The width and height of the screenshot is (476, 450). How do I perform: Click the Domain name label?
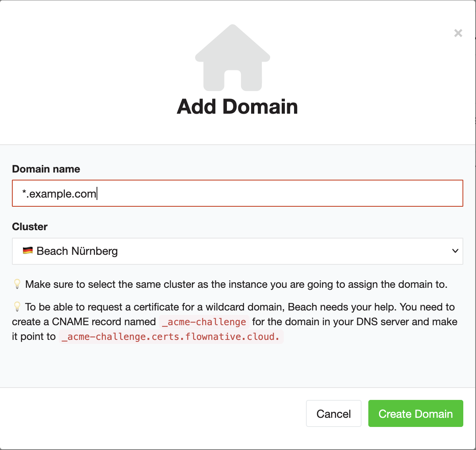46,169
